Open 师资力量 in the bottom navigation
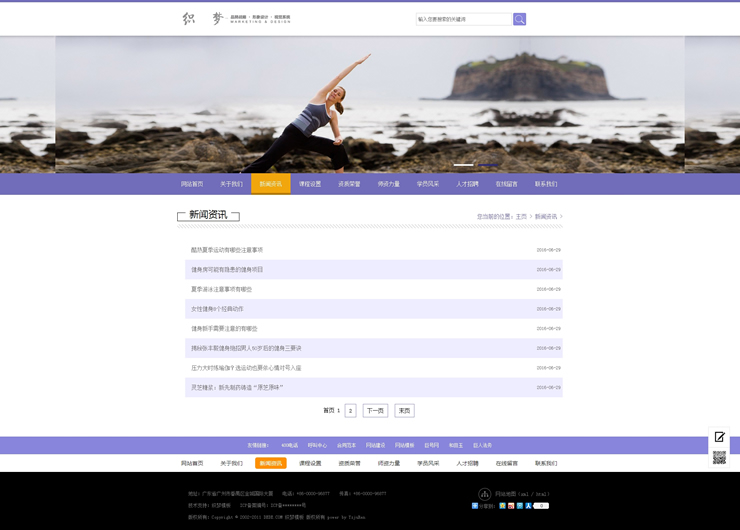 (389, 463)
